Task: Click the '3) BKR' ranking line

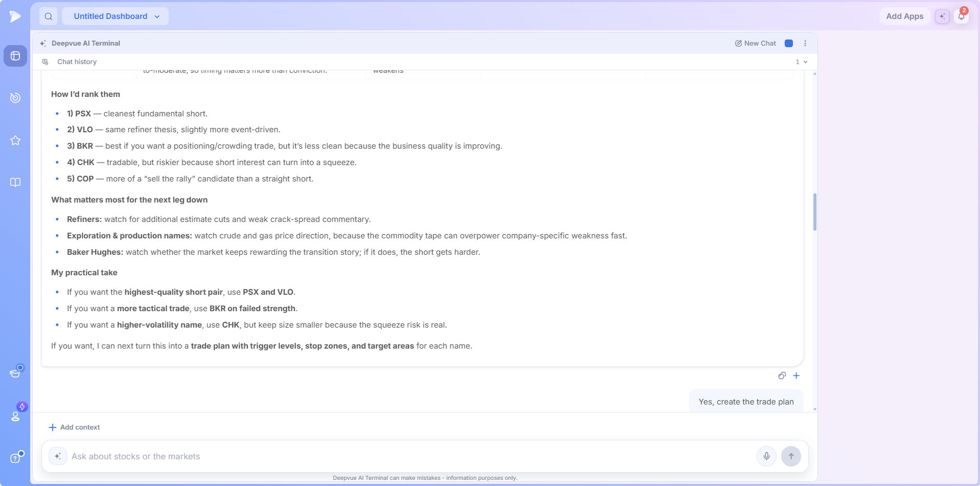Action: (284, 146)
